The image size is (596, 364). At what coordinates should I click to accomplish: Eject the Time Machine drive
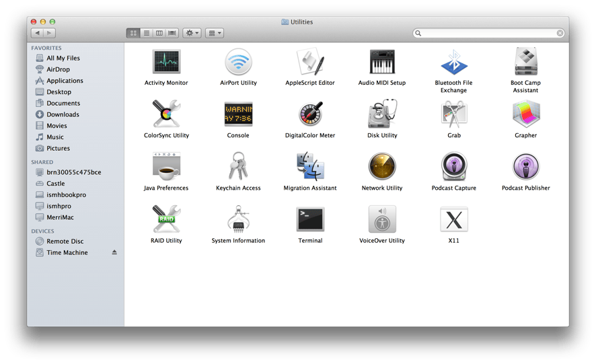[114, 252]
